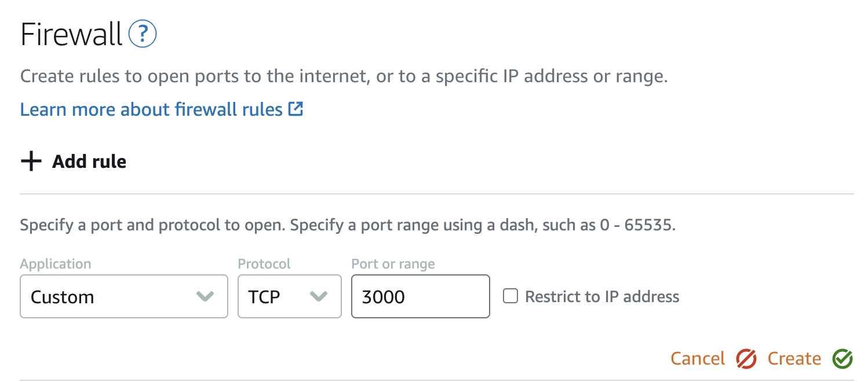The width and height of the screenshot is (868, 382).
Task: Click the Application field label
Action: click(56, 264)
